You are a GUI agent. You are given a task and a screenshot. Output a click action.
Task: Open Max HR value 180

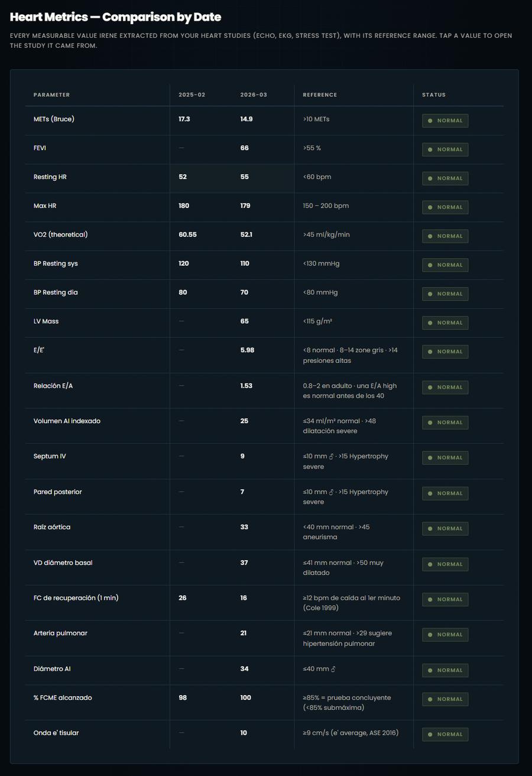184,206
